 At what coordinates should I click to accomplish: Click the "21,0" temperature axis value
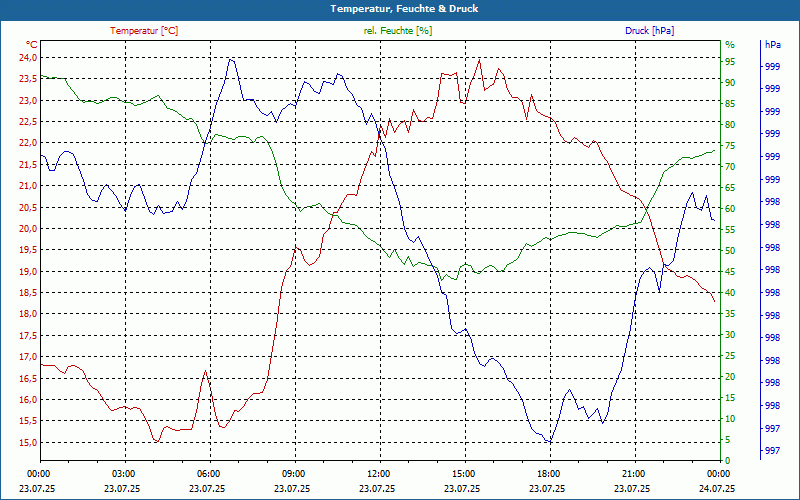(x=28, y=186)
